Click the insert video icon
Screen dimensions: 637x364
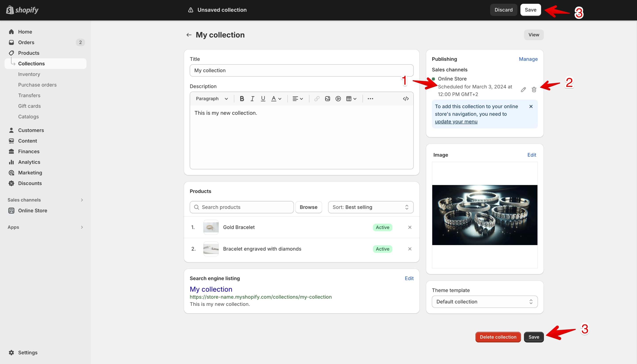[x=338, y=99]
